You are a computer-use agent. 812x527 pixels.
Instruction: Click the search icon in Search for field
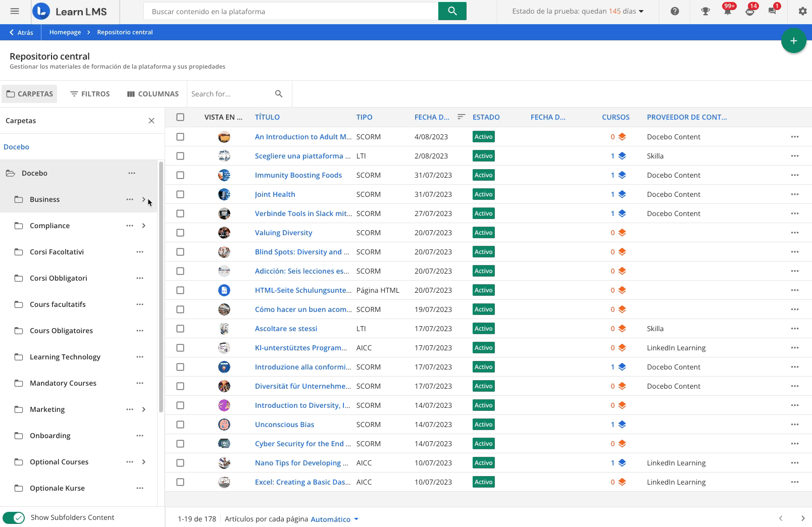[x=279, y=94]
